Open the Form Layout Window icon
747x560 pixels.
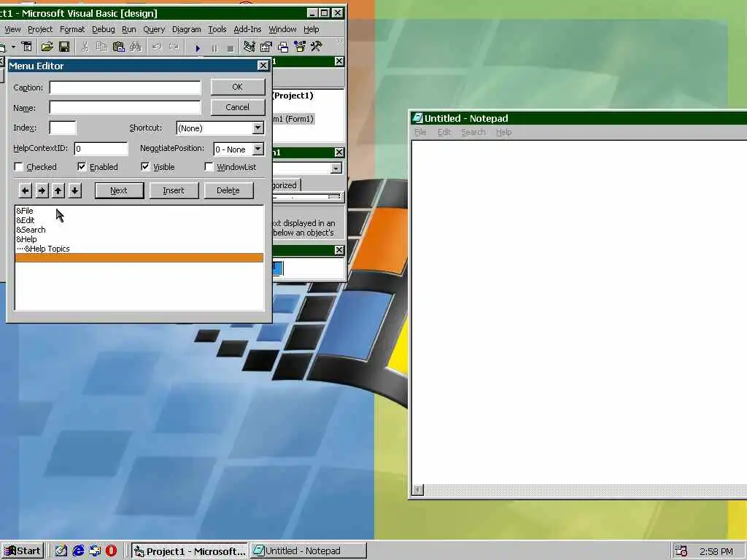(283, 47)
